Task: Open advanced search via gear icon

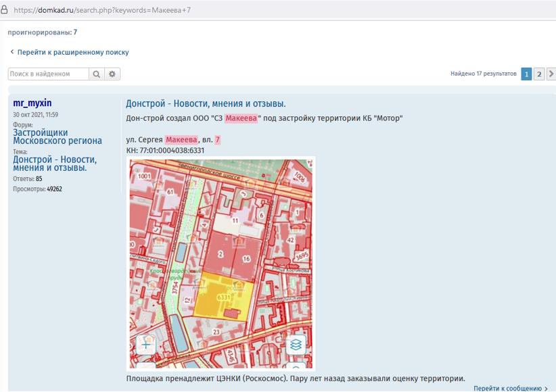Action: click(112, 74)
